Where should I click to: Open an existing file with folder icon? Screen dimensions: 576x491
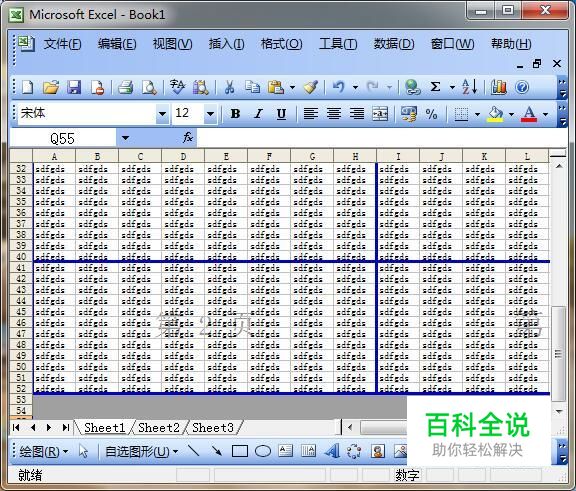pos(51,87)
